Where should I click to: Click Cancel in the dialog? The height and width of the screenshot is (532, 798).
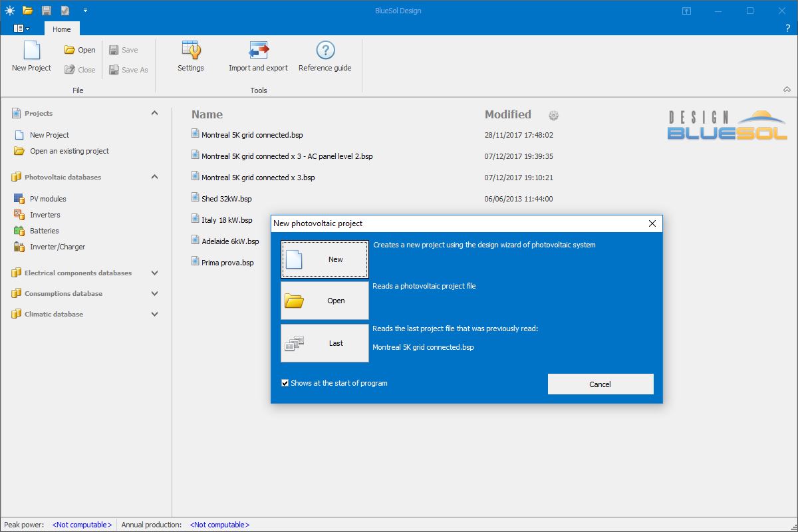(x=600, y=384)
